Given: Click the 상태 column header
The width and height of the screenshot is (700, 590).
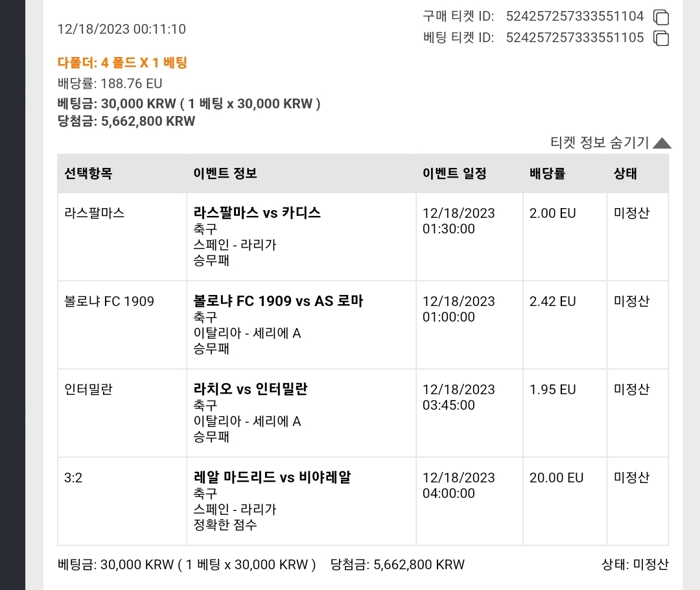Looking at the screenshot, I should pyautogui.click(x=625, y=173).
